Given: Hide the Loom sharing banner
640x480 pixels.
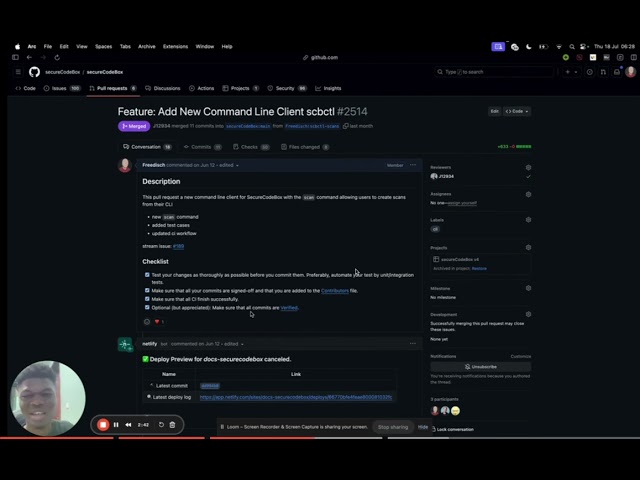Looking at the screenshot, I should (423, 427).
